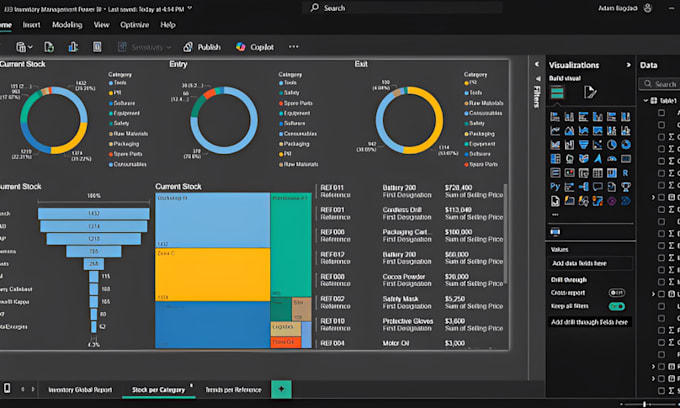This screenshot has width=680, height=408.
Task: Select the Clustered bar chart visual icon
Action: [x=583, y=117]
